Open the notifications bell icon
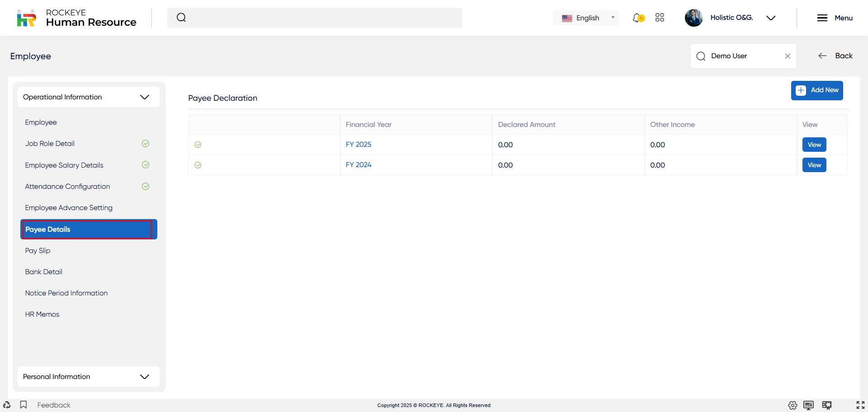Viewport: 868px width, 412px height. pyautogui.click(x=638, y=18)
